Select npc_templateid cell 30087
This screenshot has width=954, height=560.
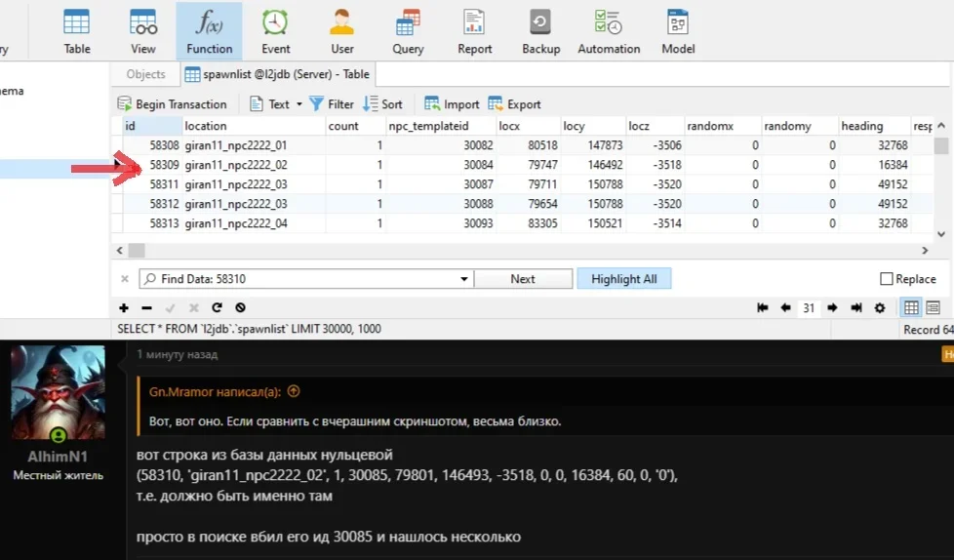click(441, 184)
